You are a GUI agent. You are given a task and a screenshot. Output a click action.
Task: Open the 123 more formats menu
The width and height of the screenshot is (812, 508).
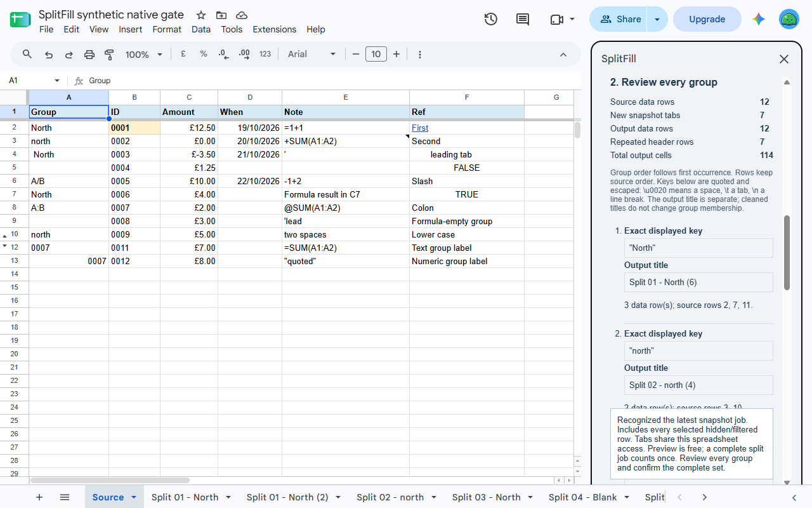[265, 54]
